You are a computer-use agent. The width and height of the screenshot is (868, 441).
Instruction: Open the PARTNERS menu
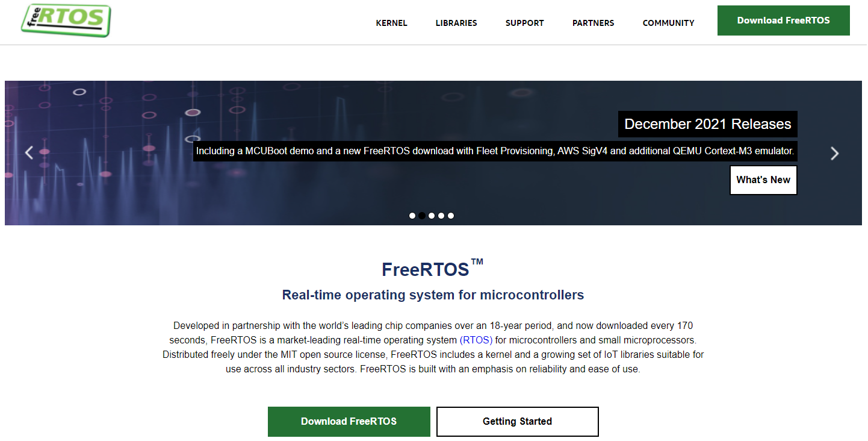tap(593, 23)
